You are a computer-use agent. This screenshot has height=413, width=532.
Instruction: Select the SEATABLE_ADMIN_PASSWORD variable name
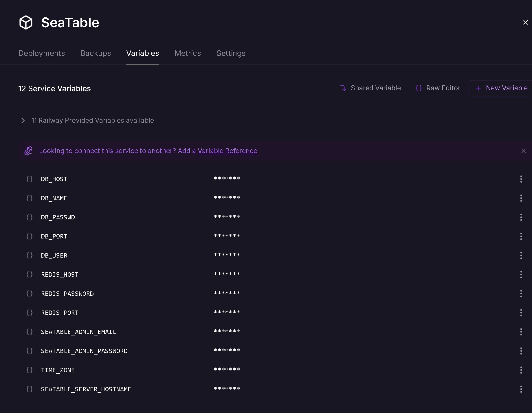coord(84,351)
